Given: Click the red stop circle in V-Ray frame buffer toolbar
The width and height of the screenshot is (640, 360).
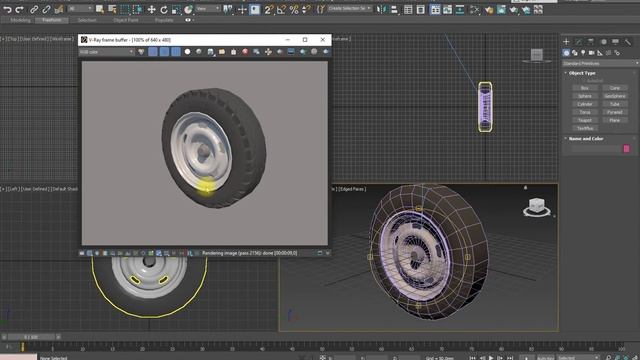Looking at the screenshot, I should [245, 51].
